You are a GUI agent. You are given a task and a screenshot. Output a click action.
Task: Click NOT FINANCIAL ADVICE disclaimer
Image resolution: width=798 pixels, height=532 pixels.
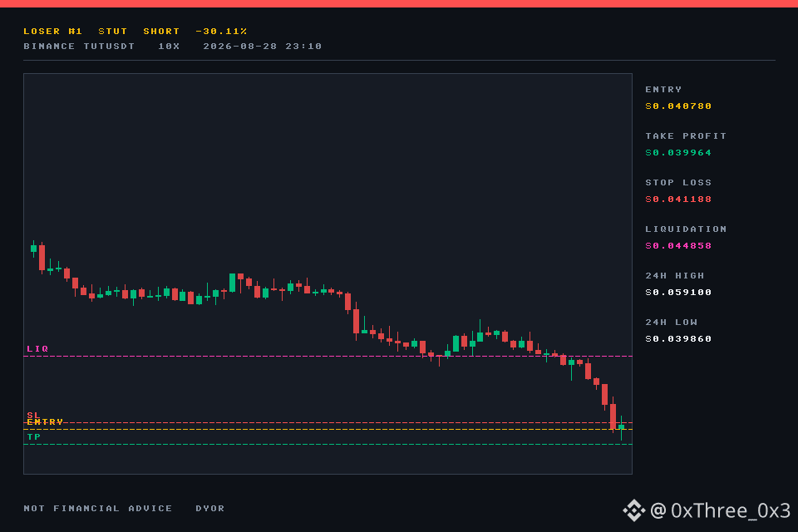98,509
